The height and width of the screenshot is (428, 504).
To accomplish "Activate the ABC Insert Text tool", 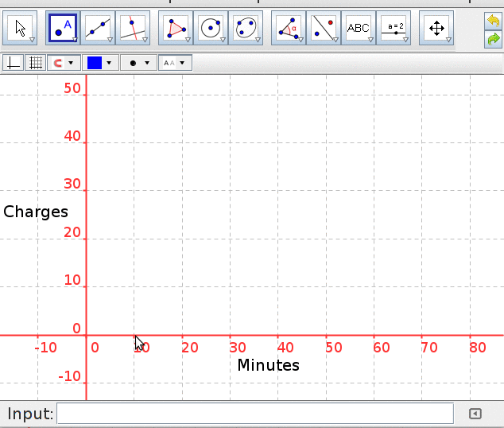I will 359,28.
